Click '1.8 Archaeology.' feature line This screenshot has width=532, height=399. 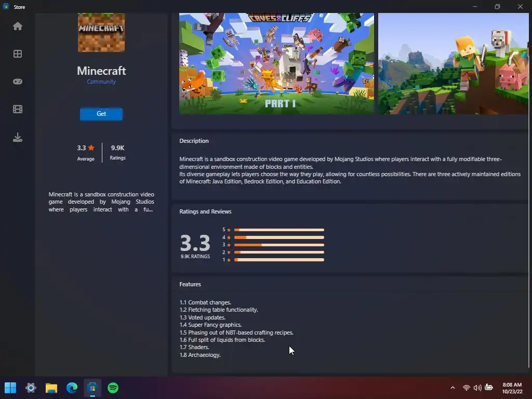[200, 355]
